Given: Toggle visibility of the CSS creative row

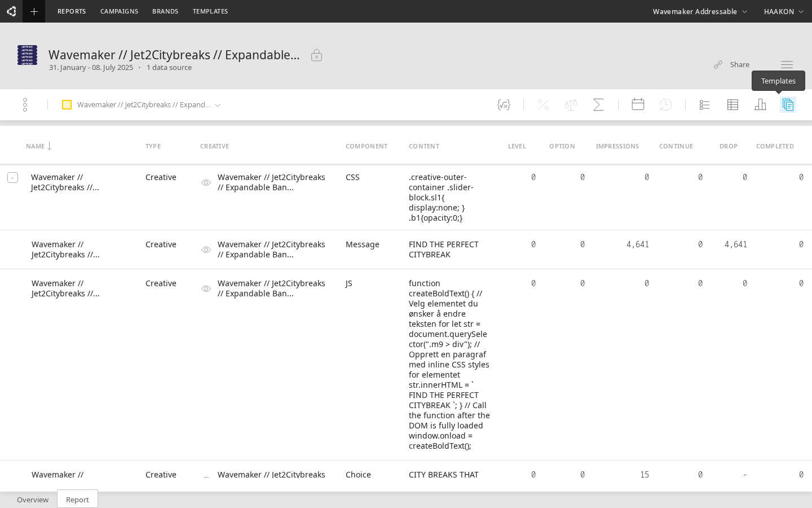Looking at the screenshot, I should pyautogui.click(x=206, y=182).
